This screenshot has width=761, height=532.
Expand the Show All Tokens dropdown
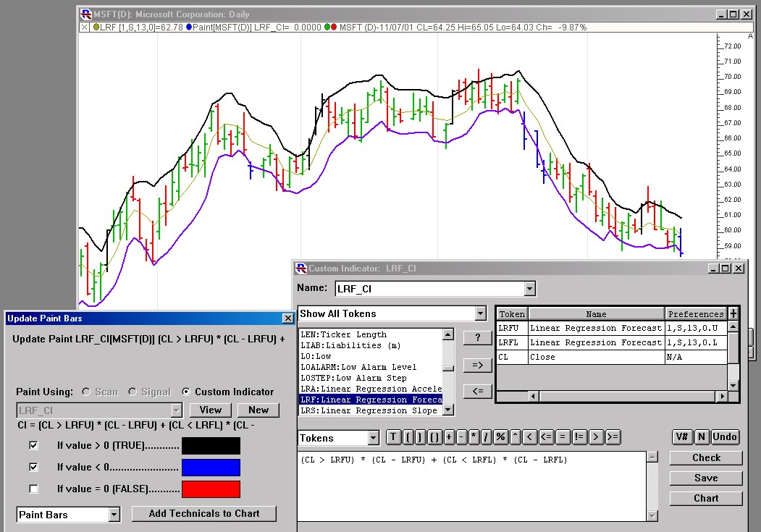[x=481, y=313]
